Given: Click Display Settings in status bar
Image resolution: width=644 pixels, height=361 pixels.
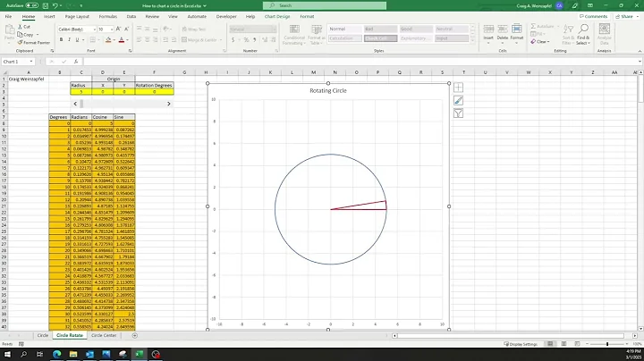Looking at the screenshot, I should [521, 344].
